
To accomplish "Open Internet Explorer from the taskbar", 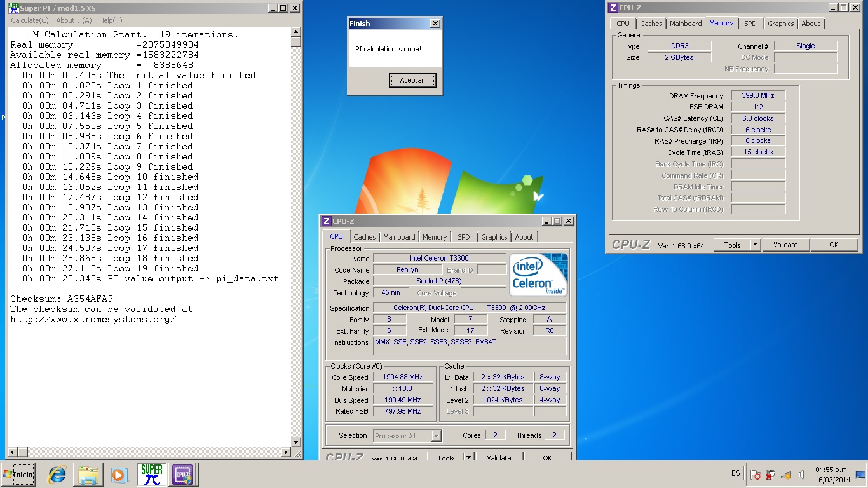I will coord(57,475).
